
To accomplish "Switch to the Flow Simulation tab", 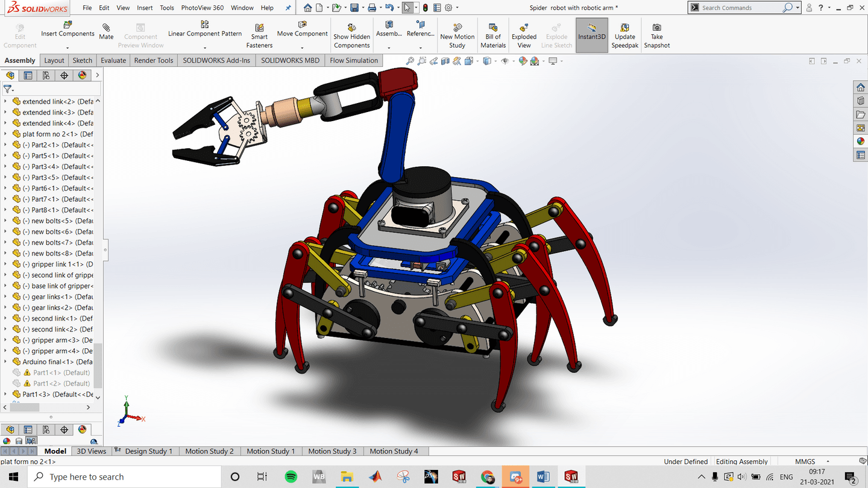I will click(354, 60).
